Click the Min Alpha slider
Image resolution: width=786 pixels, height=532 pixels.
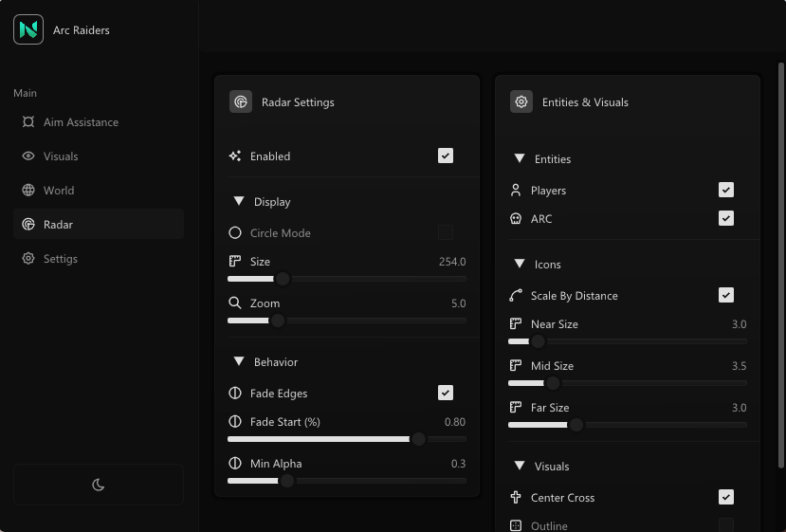pyautogui.click(x=347, y=481)
